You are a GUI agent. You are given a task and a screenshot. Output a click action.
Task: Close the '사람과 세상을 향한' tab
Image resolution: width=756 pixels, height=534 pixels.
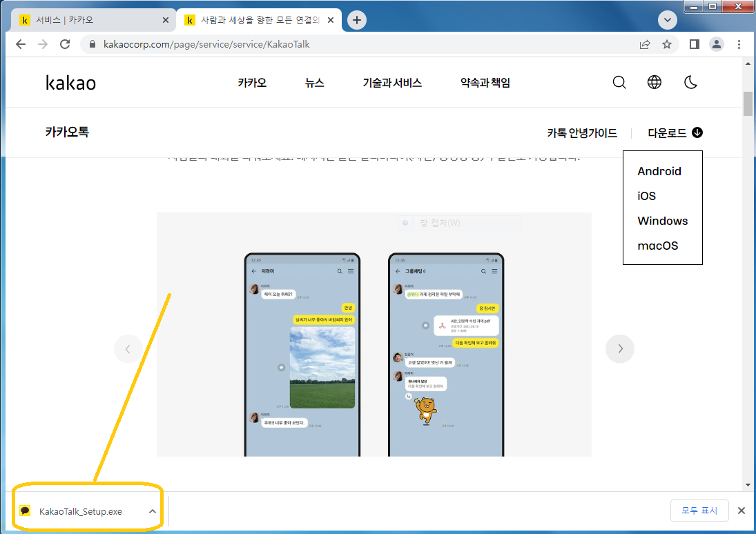click(330, 20)
